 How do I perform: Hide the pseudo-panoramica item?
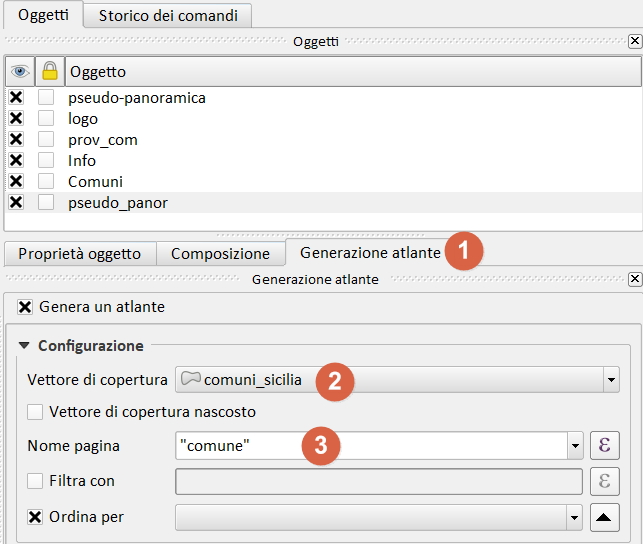[x=16, y=98]
